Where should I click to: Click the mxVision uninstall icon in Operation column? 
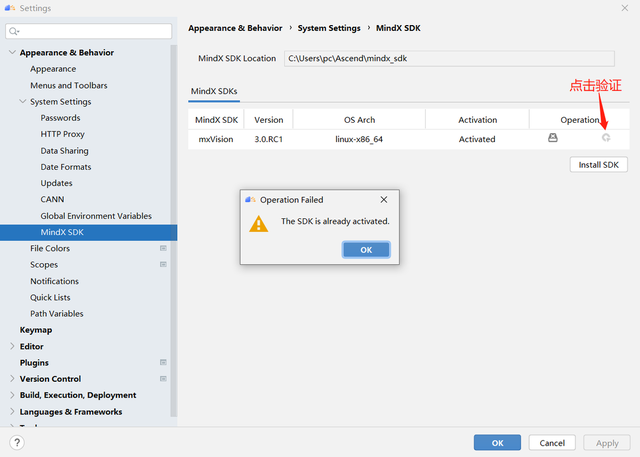tap(553, 138)
